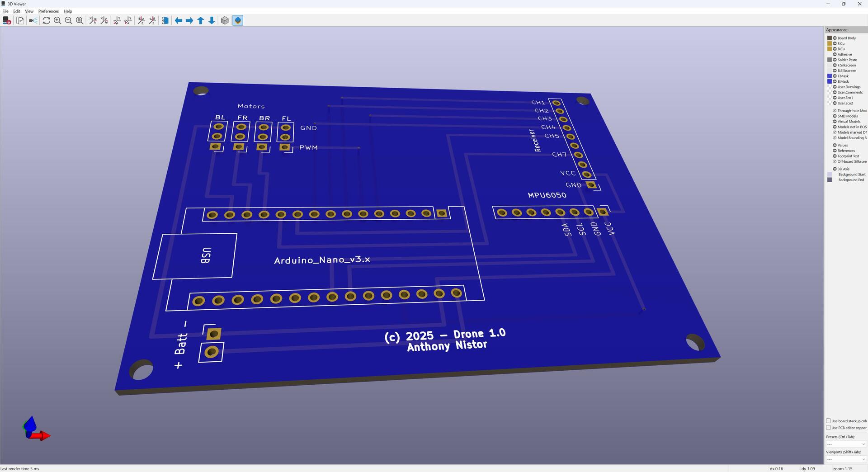Viewport: 868px width, 472px height.
Task: Pan board right with the right arrow
Action: tap(189, 20)
